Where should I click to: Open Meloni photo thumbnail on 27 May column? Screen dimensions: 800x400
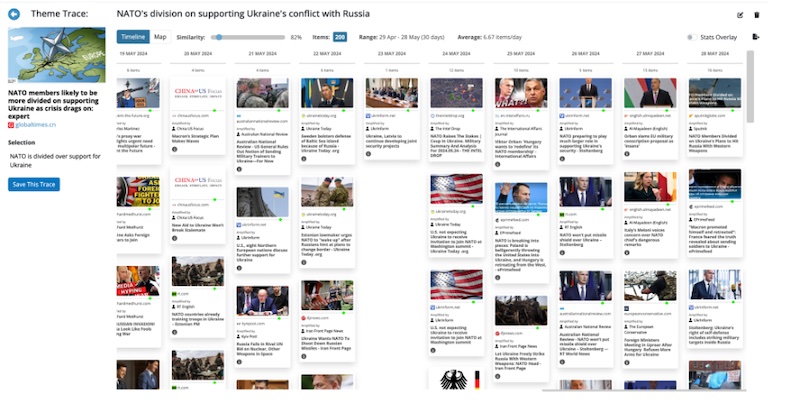650,187
